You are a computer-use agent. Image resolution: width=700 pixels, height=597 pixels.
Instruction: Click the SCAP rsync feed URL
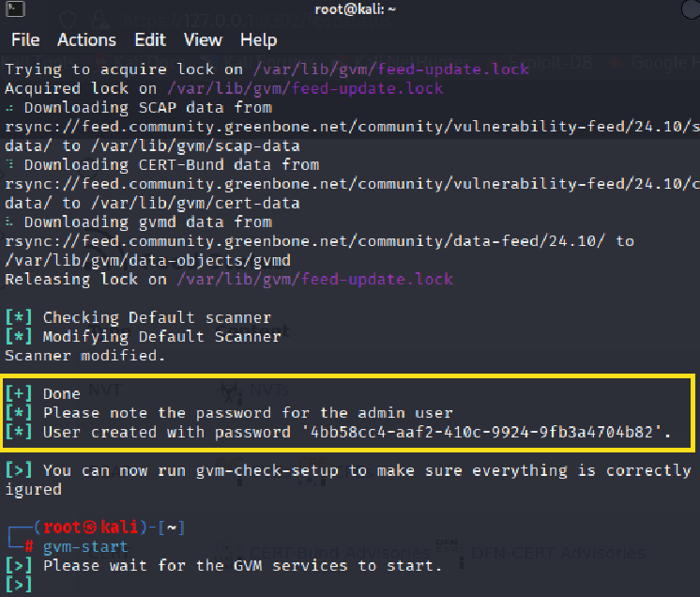[x=352, y=127]
